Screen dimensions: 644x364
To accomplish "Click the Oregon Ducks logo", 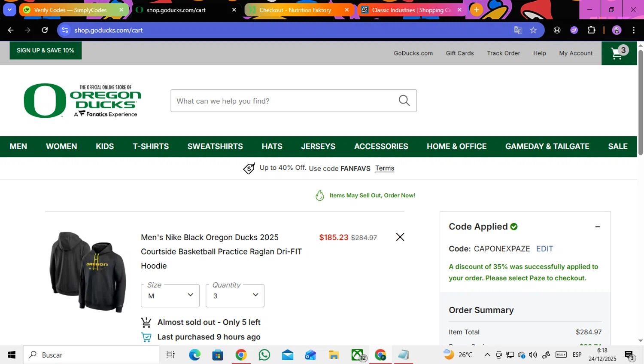I will [82, 101].
